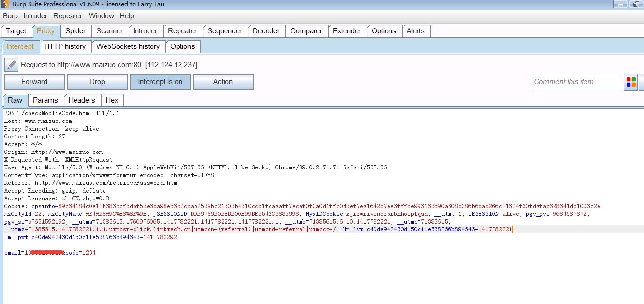Click the Burp Suite app icon in title bar
644x304 pixels.
5,4
